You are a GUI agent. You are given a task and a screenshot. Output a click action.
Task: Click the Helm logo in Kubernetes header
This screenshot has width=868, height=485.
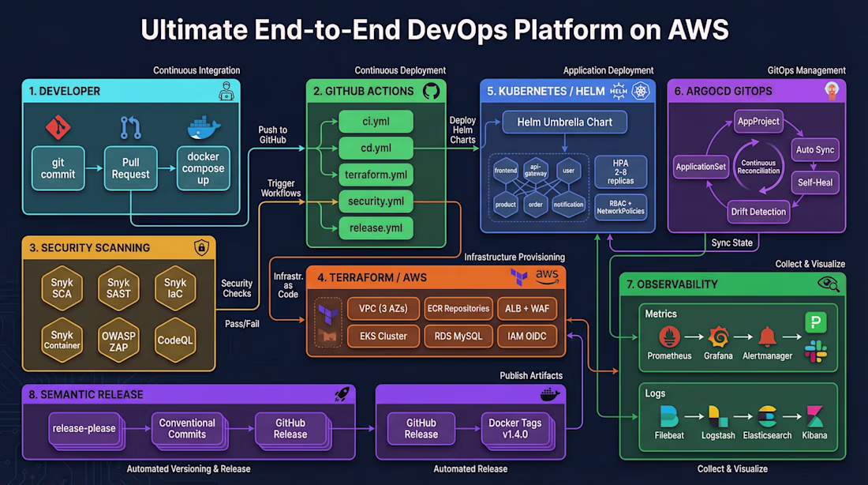click(619, 91)
